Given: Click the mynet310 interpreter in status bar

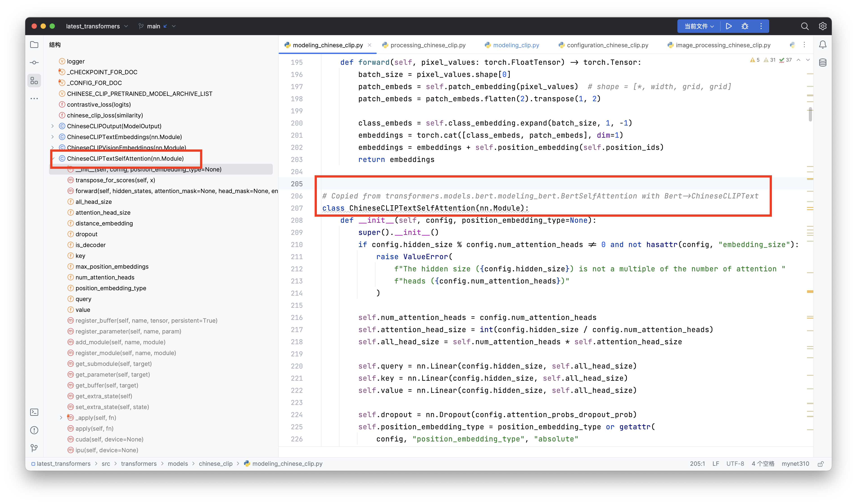Looking at the screenshot, I should click(x=795, y=464).
